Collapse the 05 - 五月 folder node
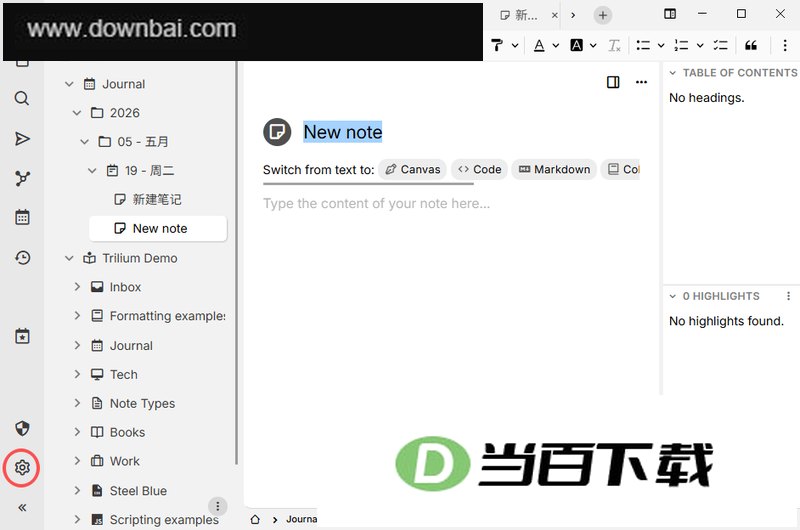Image resolution: width=800 pixels, height=530 pixels. pos(85,141)
